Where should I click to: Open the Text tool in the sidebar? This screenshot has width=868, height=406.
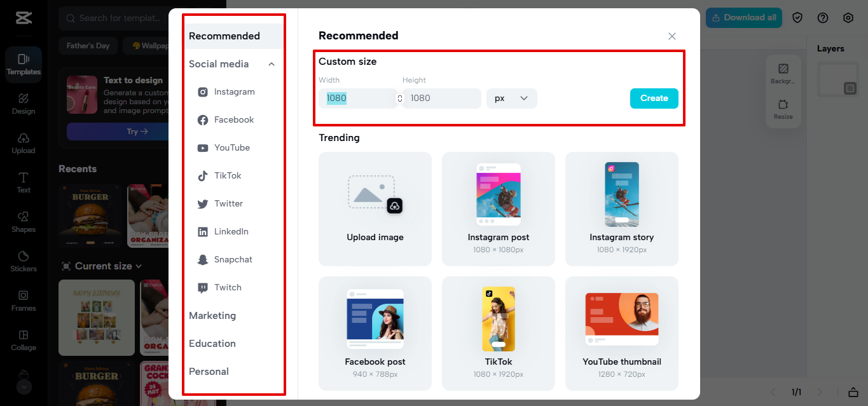24,184
